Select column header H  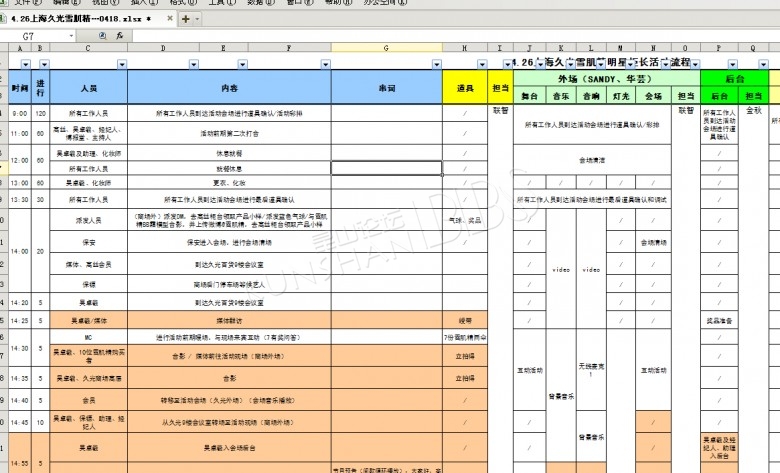[465, 48]
